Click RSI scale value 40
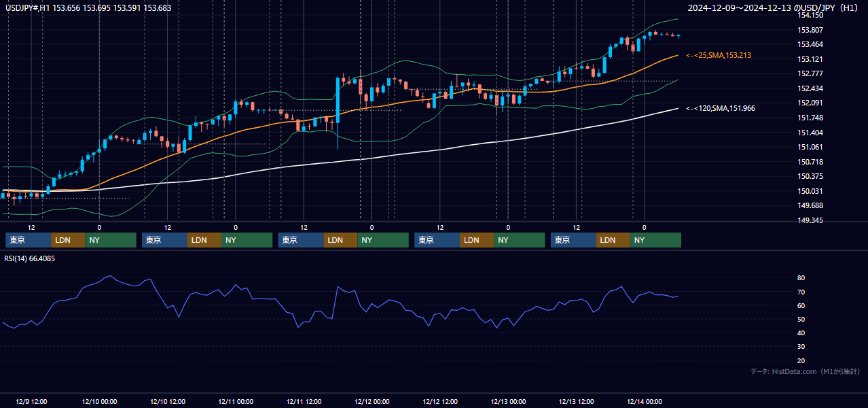The height and width of the screenshot is (408, 868). click(x=801, y=333)
